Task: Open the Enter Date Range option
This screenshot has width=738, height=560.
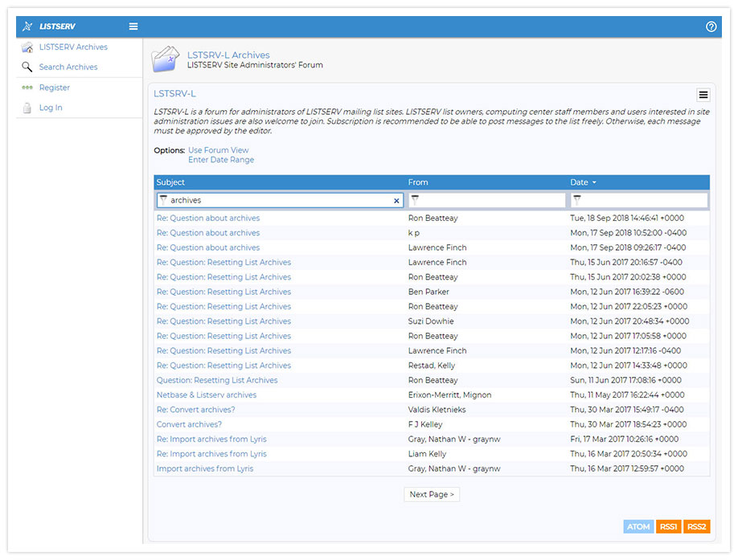Action: coord(221,160)
